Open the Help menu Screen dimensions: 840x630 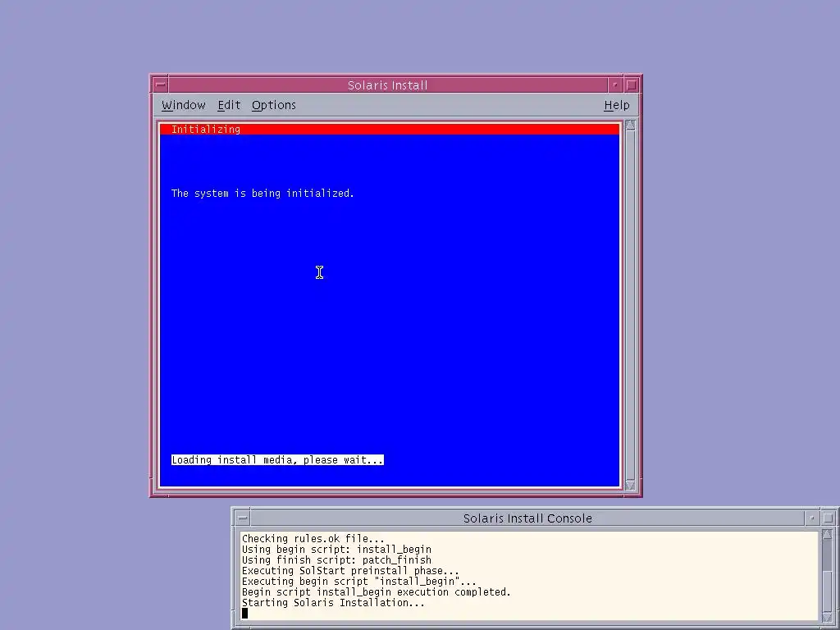617,105
